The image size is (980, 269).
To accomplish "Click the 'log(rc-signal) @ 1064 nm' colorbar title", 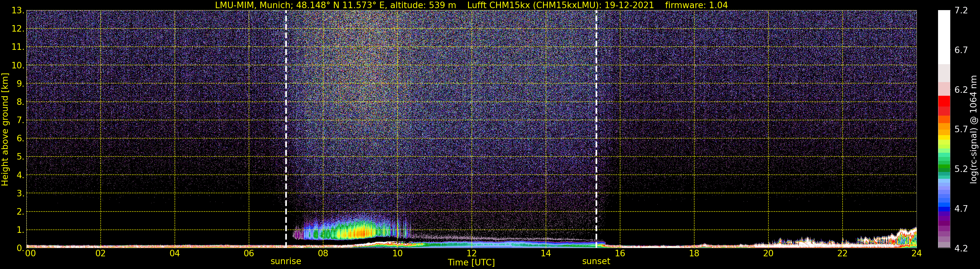I will 973,129.
